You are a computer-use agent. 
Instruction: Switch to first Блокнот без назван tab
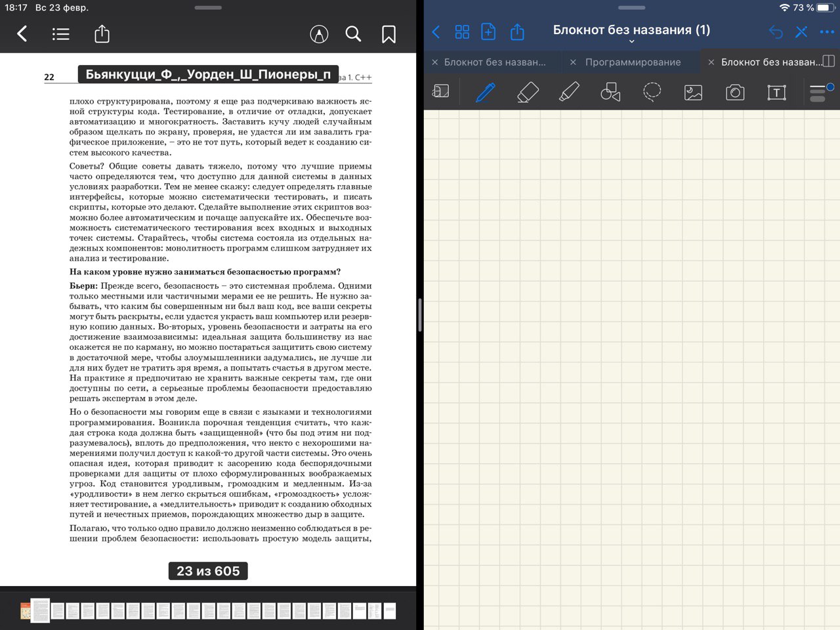tap(494, 62)
